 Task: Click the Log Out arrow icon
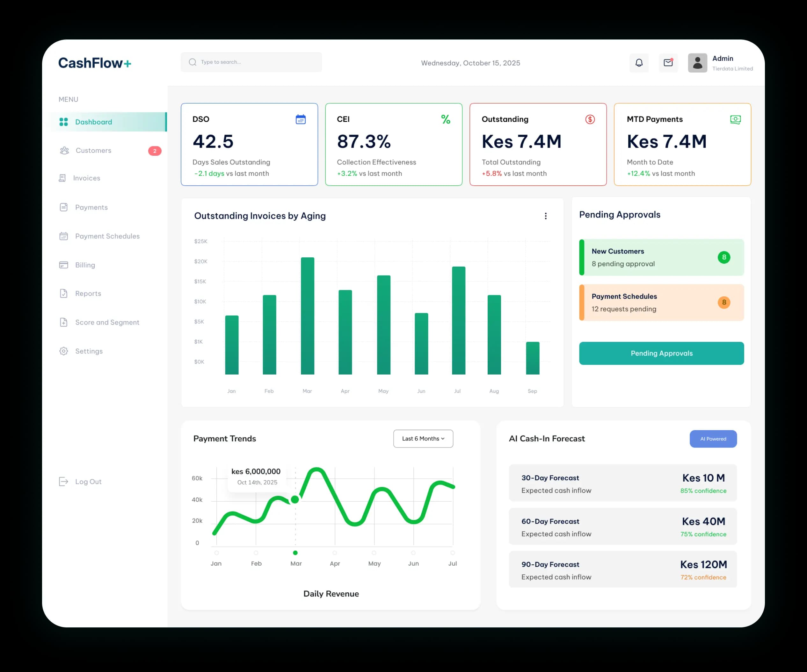[64, 481]
